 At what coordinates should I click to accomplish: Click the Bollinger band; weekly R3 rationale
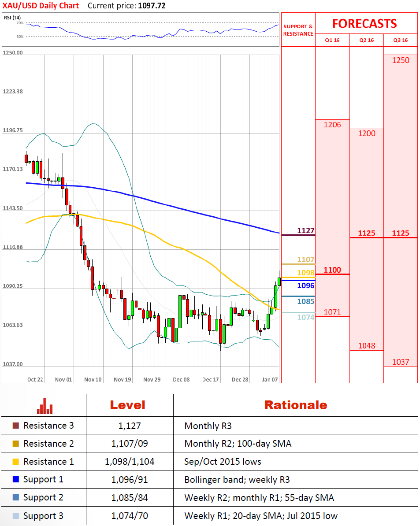(237, 480)
